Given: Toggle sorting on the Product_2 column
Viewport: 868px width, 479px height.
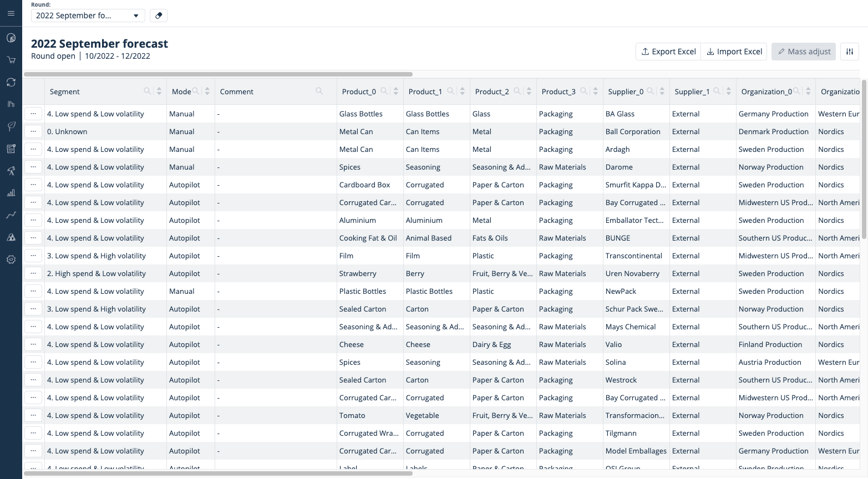Looking at the screenshot, I should tap(529, 91).
